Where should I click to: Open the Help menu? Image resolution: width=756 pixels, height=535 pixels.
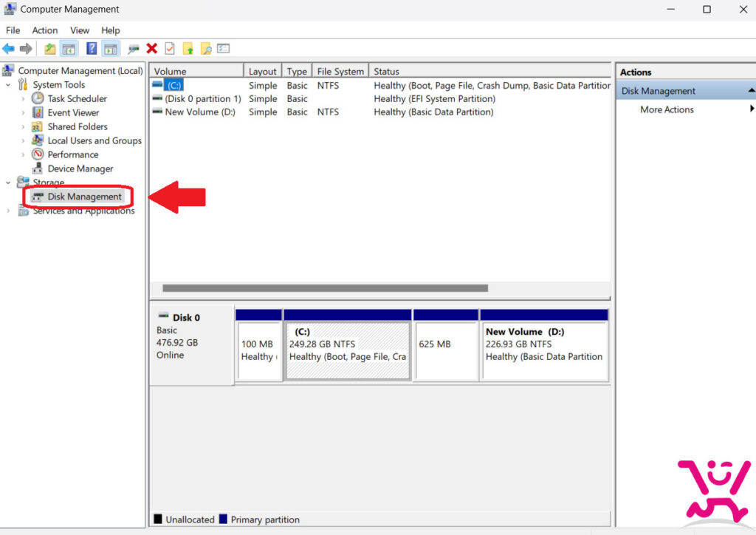point(111,30)
